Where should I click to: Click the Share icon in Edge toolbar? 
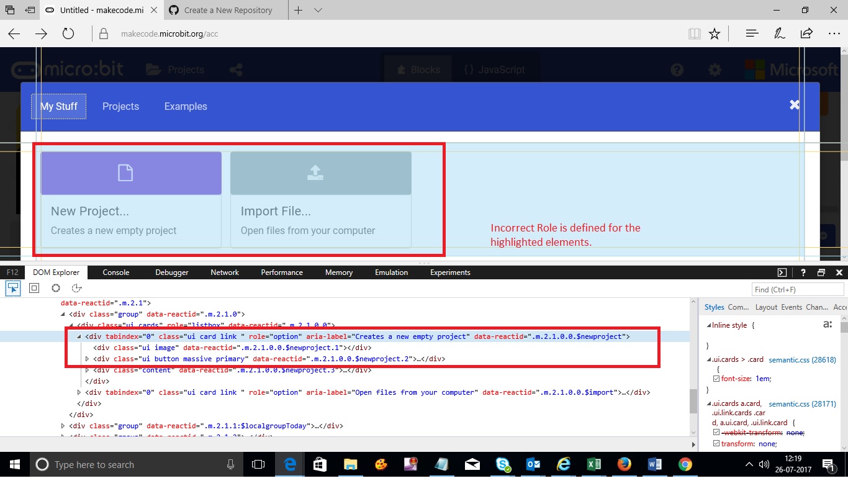pyautogui.click(x=806, y=34)
